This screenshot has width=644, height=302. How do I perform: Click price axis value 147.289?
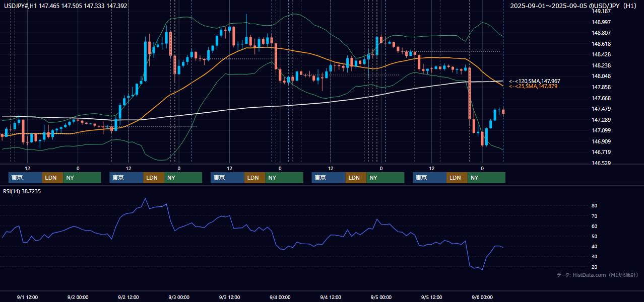coord(601,120)
